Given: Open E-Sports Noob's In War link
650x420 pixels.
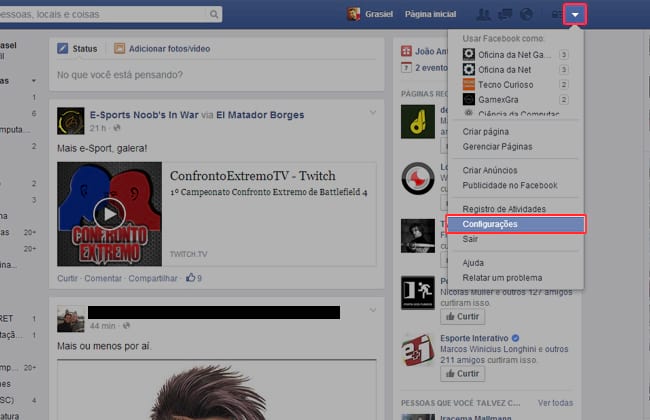Looking at the screenshot, I should [x=144, y=115].
